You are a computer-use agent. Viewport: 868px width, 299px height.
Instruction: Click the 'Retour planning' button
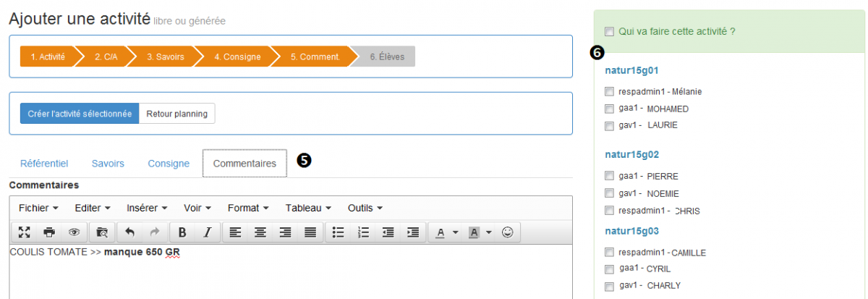click(x=176, y=114)
